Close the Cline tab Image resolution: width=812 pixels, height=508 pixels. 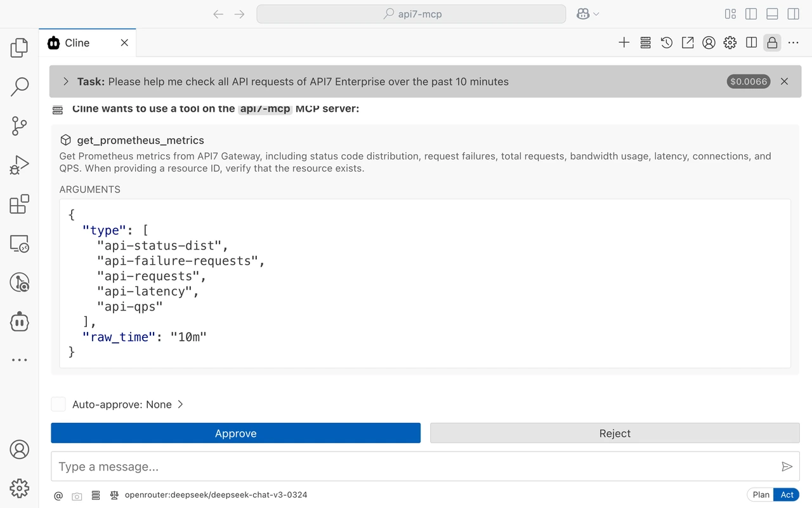[124, 43]
